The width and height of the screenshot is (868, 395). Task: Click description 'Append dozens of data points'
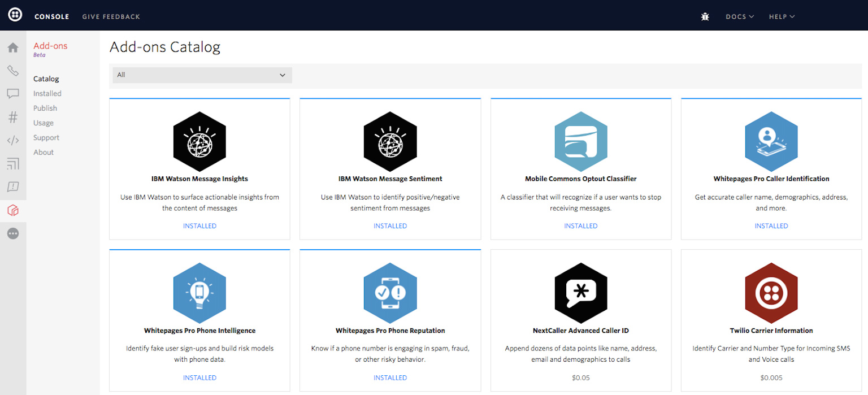[581, 354]
